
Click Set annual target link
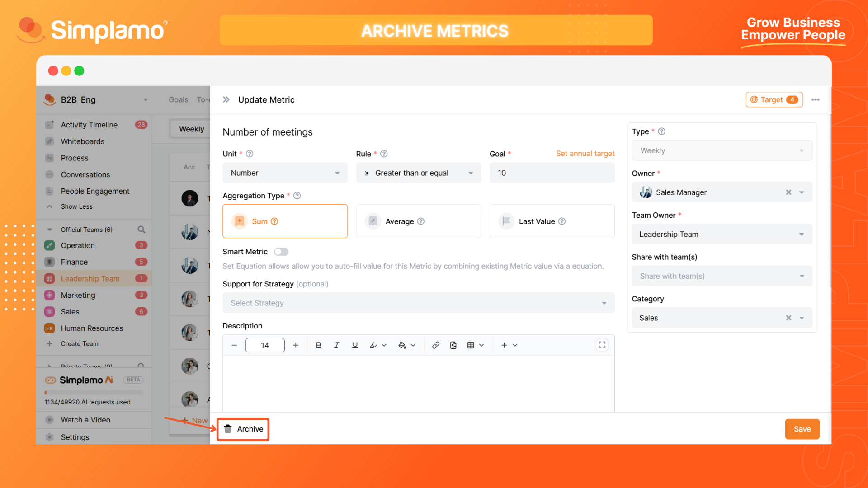[585, 154]
